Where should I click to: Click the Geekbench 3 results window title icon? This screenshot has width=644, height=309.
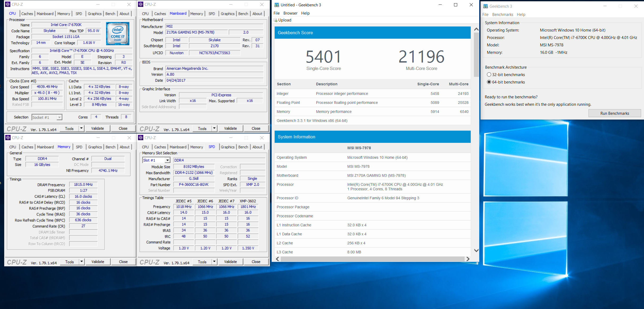point(276,5)
